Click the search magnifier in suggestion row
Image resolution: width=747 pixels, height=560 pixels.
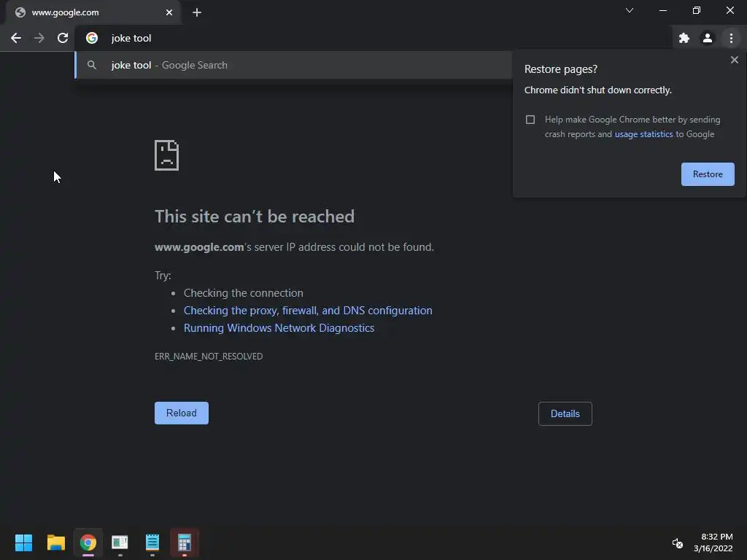point(92,65)
